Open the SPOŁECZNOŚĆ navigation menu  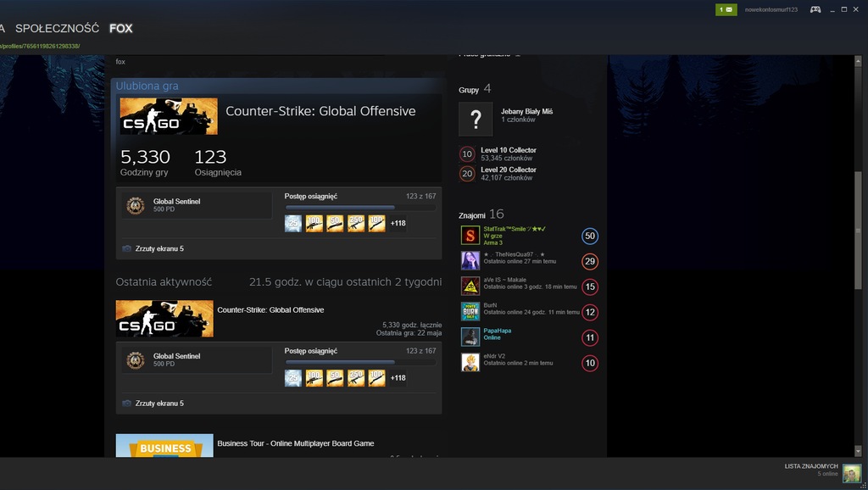pyautogui.click(x=57, y=28)
